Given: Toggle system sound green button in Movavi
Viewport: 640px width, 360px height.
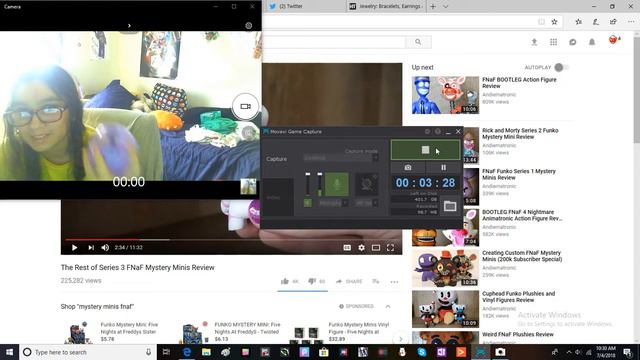Looking at the screenshot, I should click(308, 202).
